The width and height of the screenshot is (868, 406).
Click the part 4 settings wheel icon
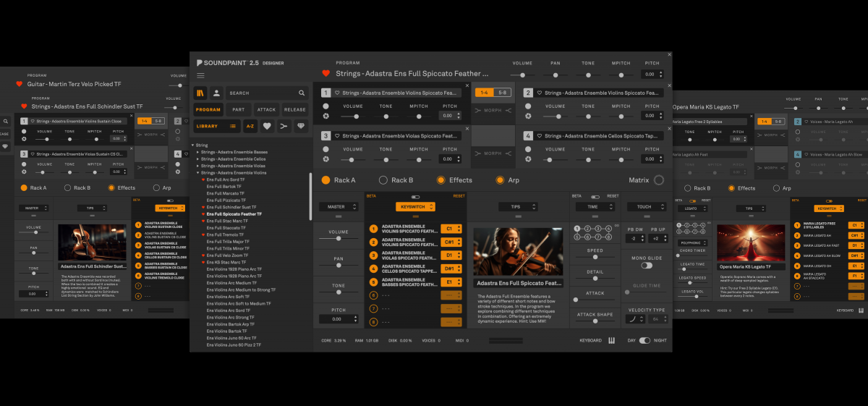tap(528, 158)
